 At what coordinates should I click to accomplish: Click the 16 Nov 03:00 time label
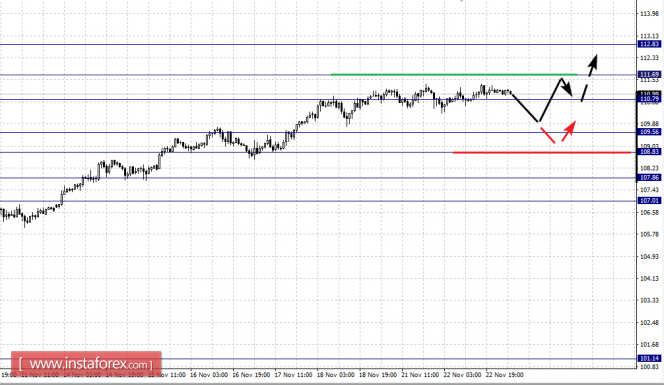[209, 375]
